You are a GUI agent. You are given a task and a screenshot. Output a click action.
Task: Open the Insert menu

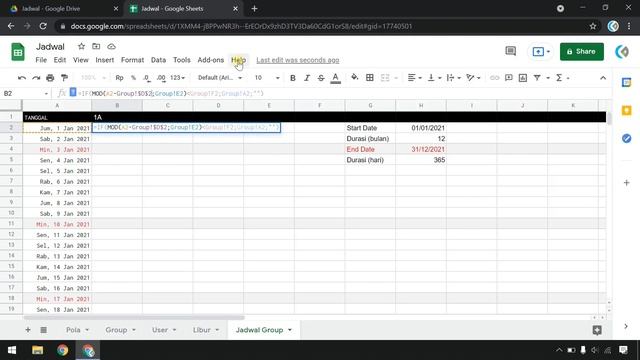click(104, 60)
